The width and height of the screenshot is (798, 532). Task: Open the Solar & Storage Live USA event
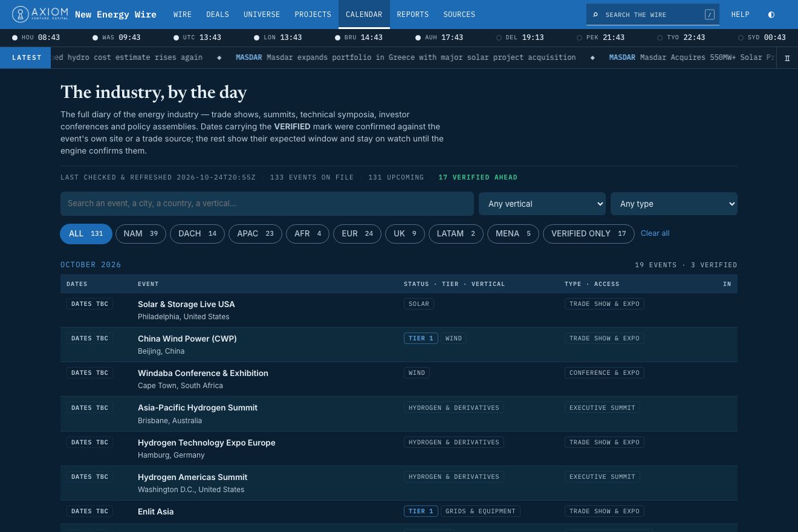point(186,304)
